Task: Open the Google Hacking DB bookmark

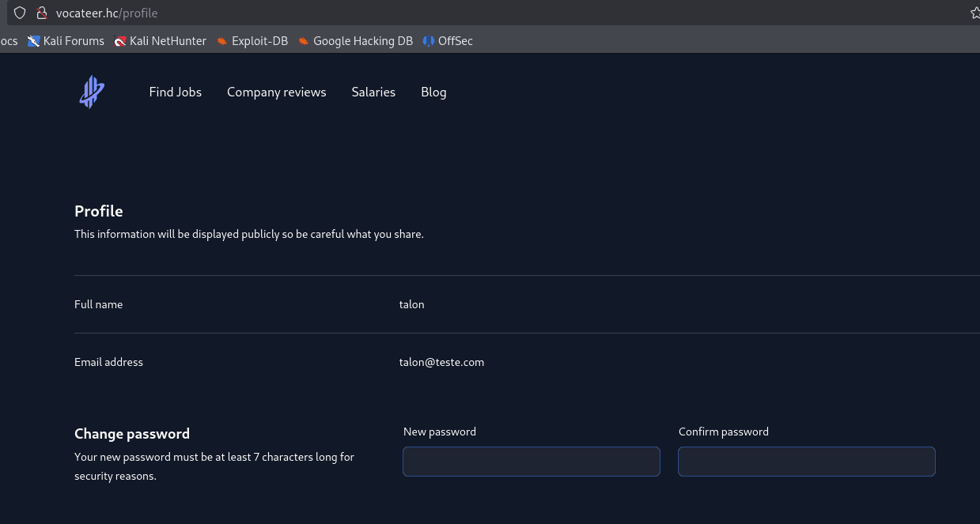Action: (355, 41)
